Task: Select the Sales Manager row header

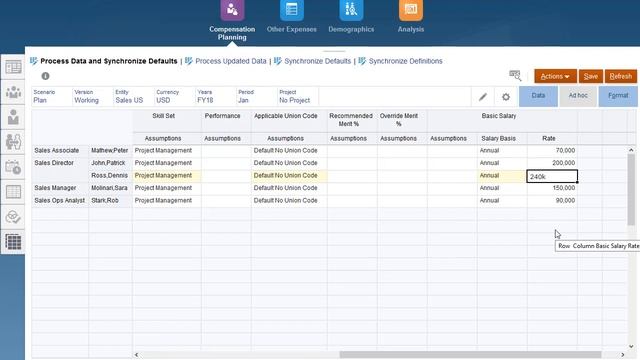Action: [60, 188]
